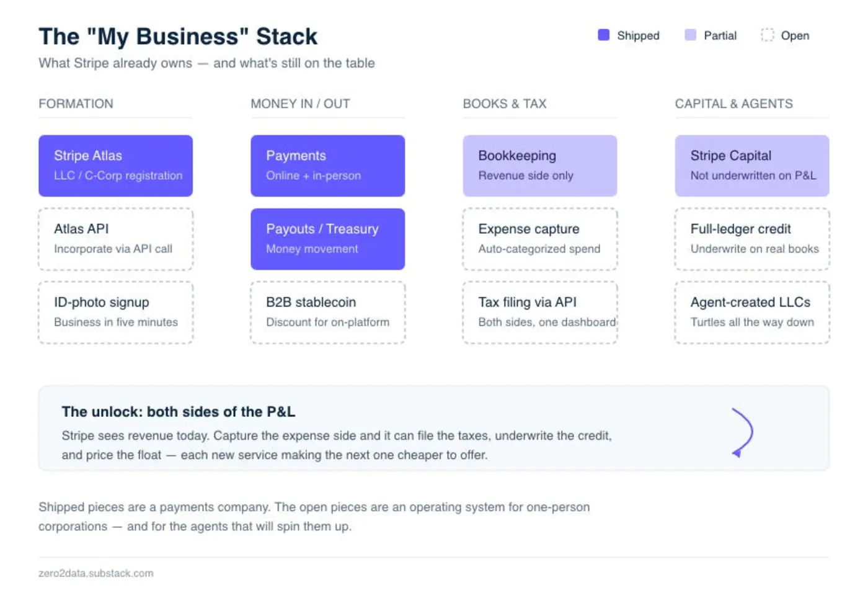This screenshot has width=868, height=598.
Task: Click the Shipped legend color square
Action: click(603, 35)
